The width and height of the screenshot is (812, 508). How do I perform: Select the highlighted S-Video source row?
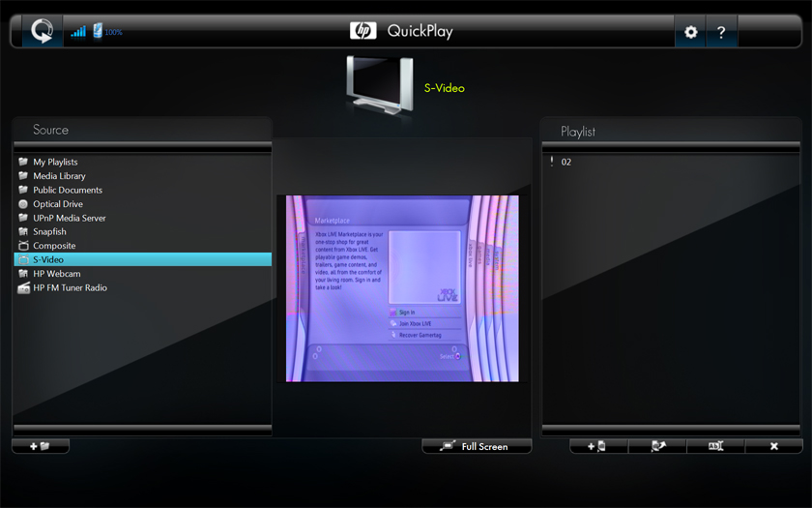coord(143,259)
